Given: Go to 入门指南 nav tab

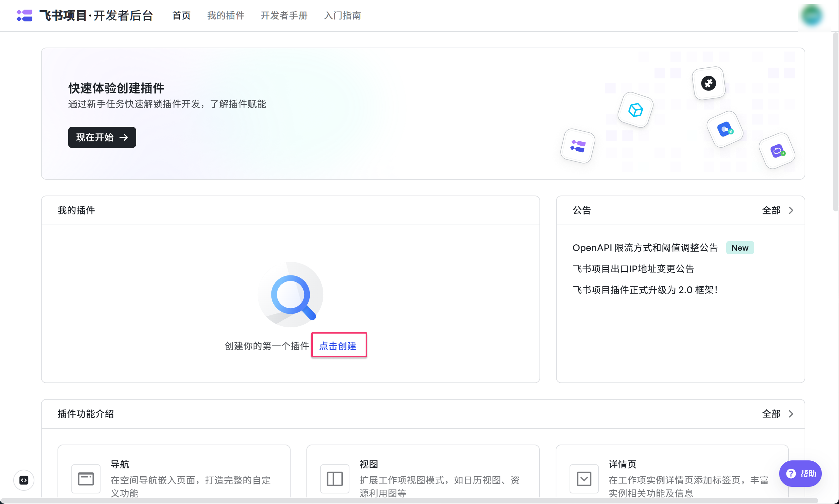Looking at the screenshot, I should point(342,16).
